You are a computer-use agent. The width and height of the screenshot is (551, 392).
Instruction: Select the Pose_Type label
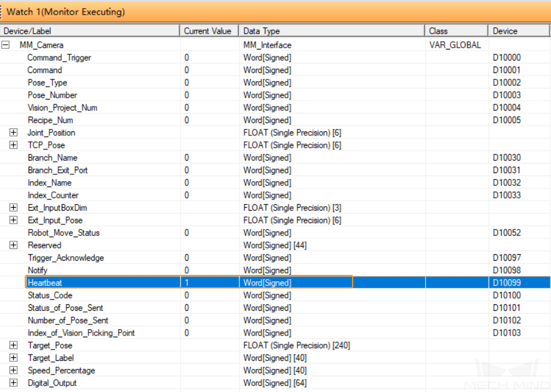click(48, 82)
